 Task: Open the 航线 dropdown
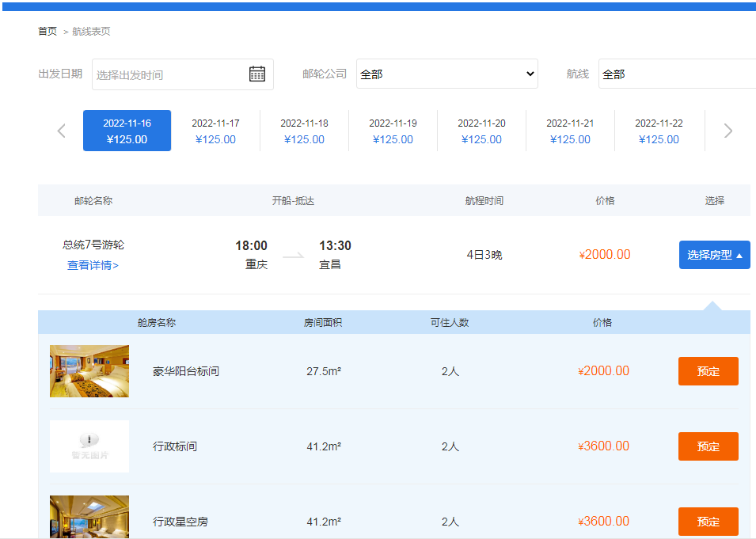tap(677, 74)
